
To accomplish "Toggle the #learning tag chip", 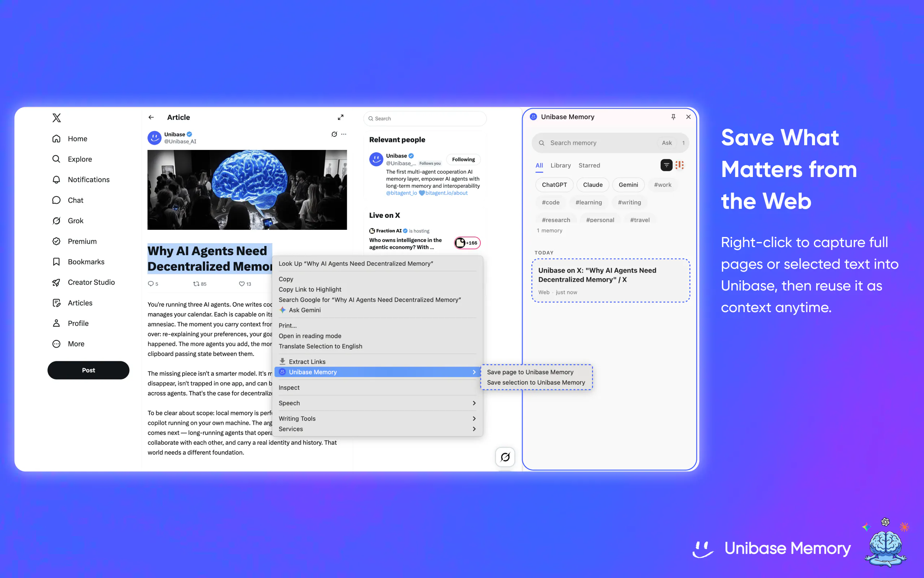I will tap(588, 202).
